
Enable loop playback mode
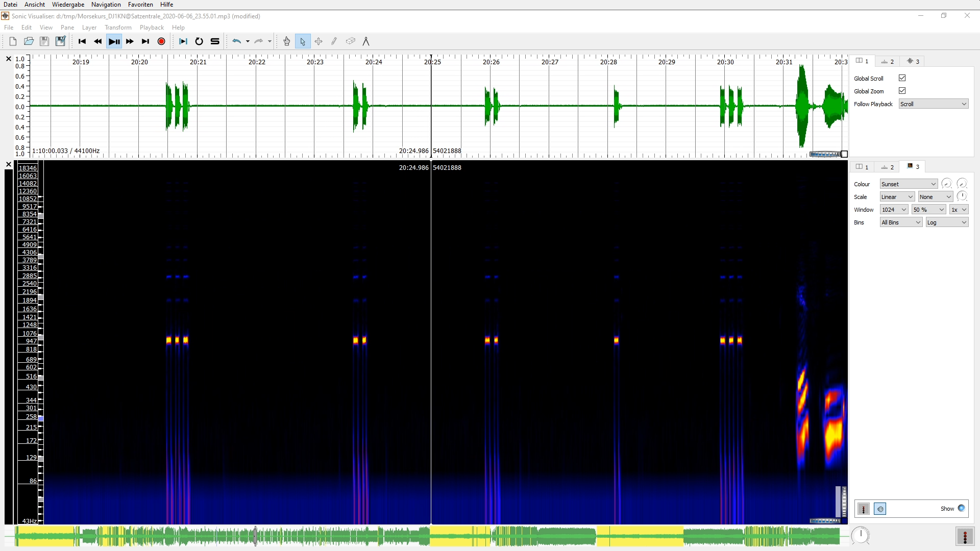tap(199, 41)
